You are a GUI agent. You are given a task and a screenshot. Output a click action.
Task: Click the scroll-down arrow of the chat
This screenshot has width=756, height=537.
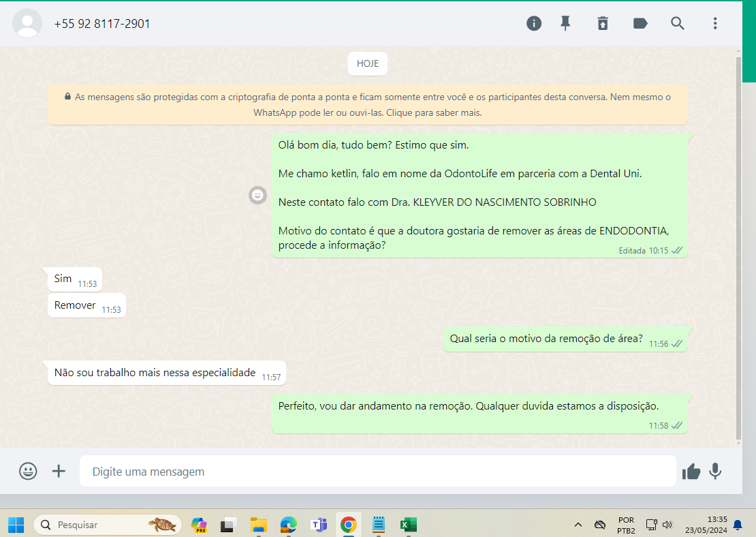tap(739, 442)
